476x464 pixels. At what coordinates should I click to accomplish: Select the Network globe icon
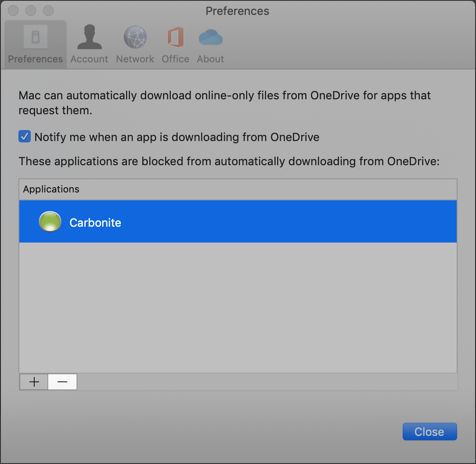135,37
